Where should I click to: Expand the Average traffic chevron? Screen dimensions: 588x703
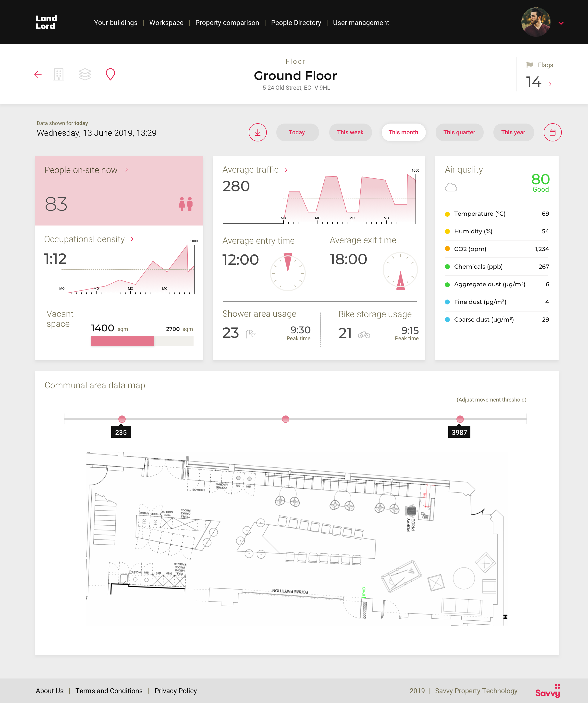tap(286, 170)
